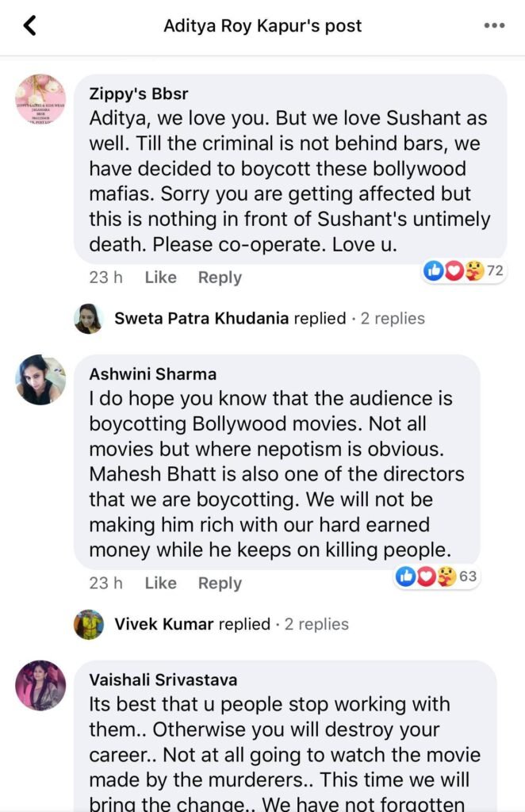
Task: Tap Vivek Kumar's small avatar
Action: 89,624
